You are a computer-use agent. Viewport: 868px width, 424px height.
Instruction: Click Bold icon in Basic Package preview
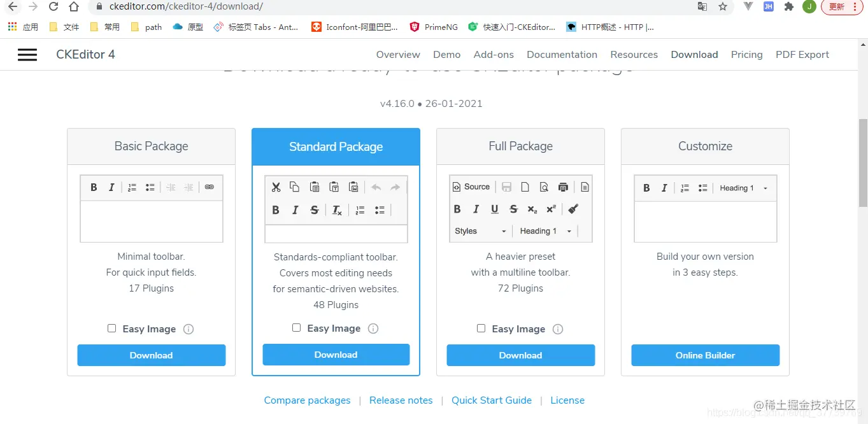(94, 187)
